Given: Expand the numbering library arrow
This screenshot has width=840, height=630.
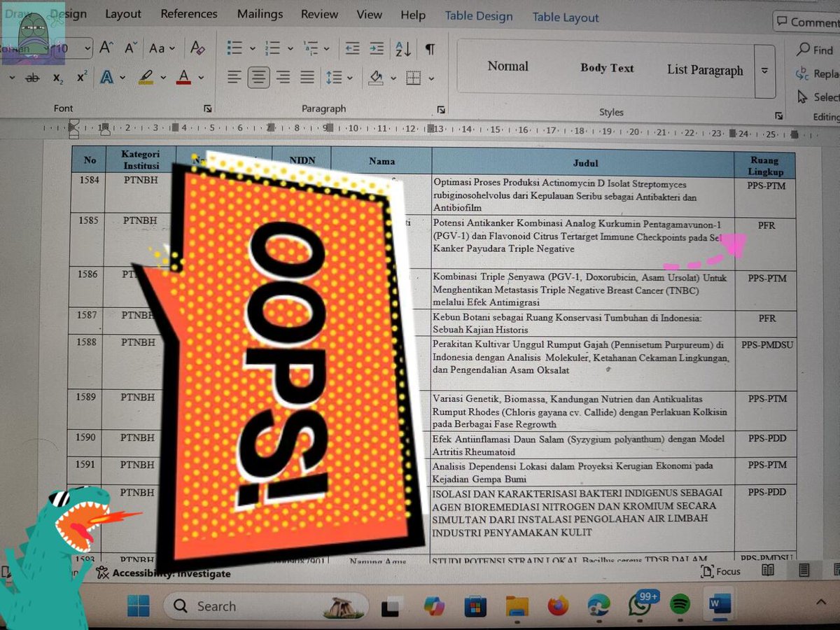Looking at the screenshot, I should coord(290,48).
